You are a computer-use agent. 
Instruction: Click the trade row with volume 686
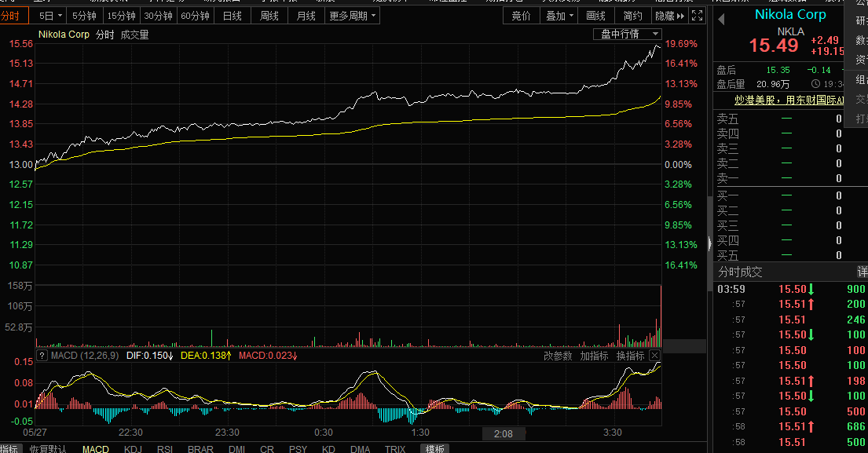pyautogui.click(x=790, y=426)
